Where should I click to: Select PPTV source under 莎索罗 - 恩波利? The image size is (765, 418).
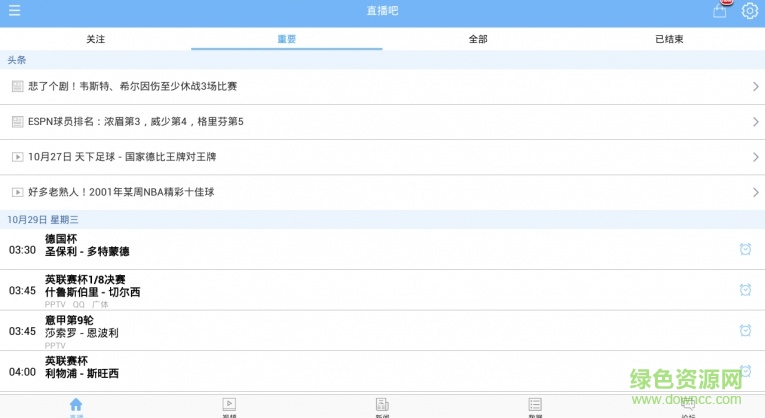55,345
